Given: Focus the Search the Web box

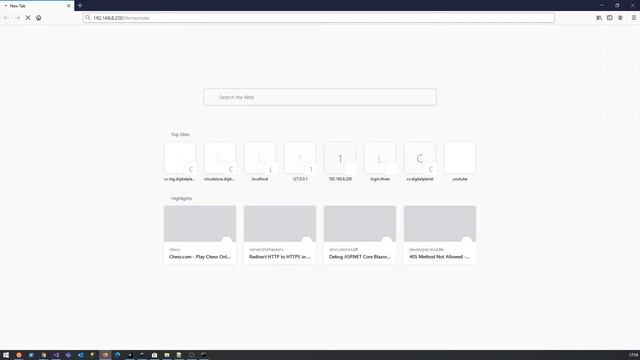Looking at the screenshot, I should [x=320, y=97].
